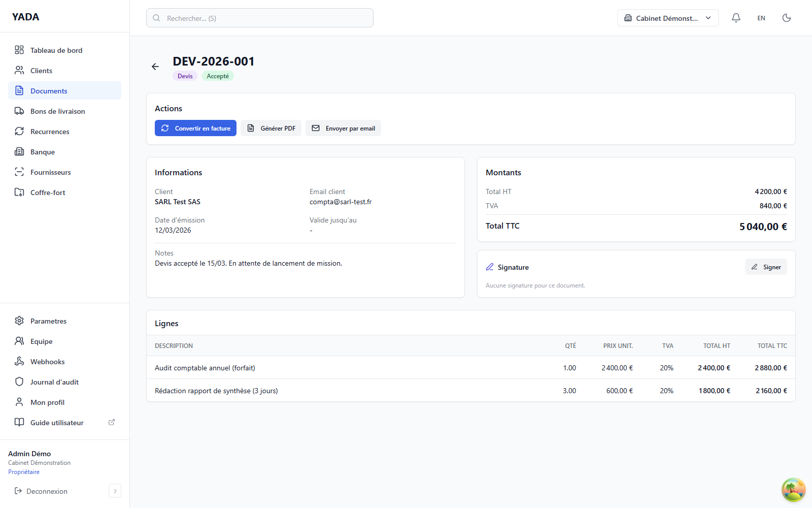Select the Recurrences cycle icon

coord(19,131)
